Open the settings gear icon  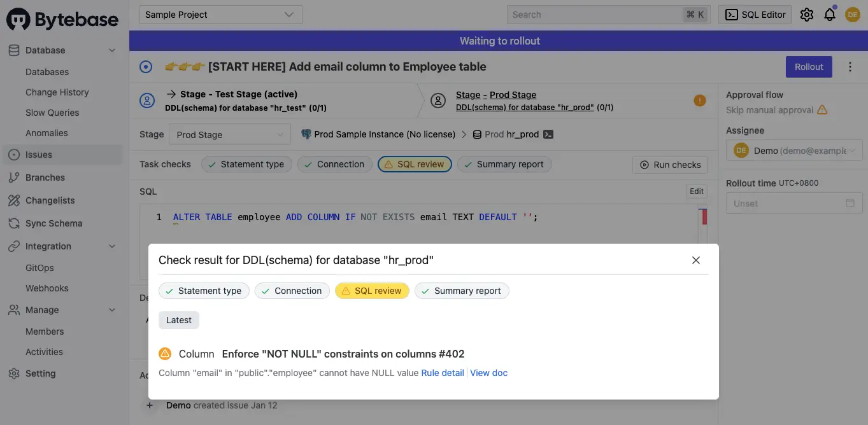806,14
